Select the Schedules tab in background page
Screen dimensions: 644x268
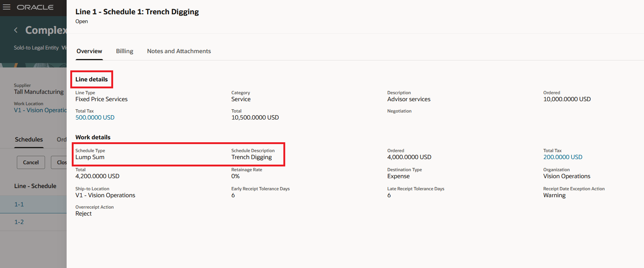[x=29, y=140]
